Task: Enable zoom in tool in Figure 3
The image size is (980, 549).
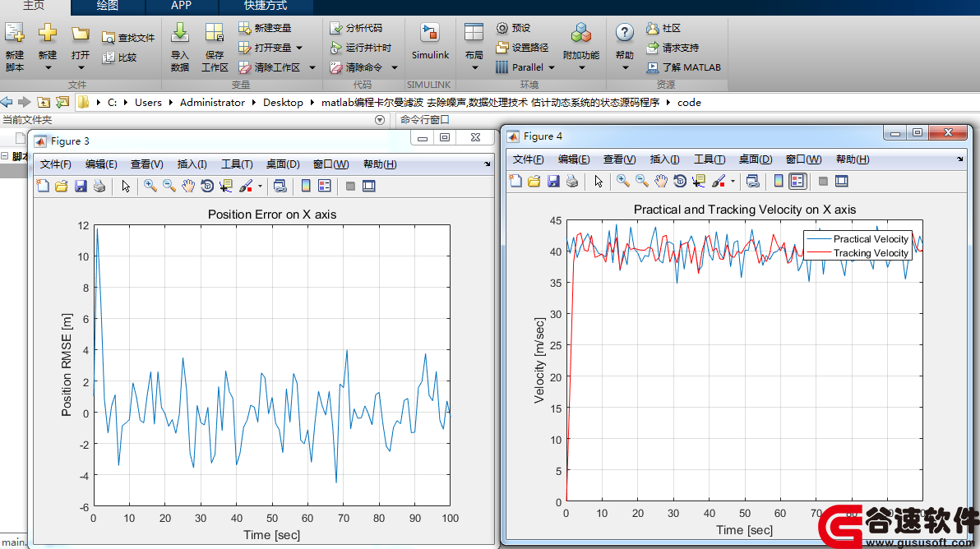Action: 150,186
